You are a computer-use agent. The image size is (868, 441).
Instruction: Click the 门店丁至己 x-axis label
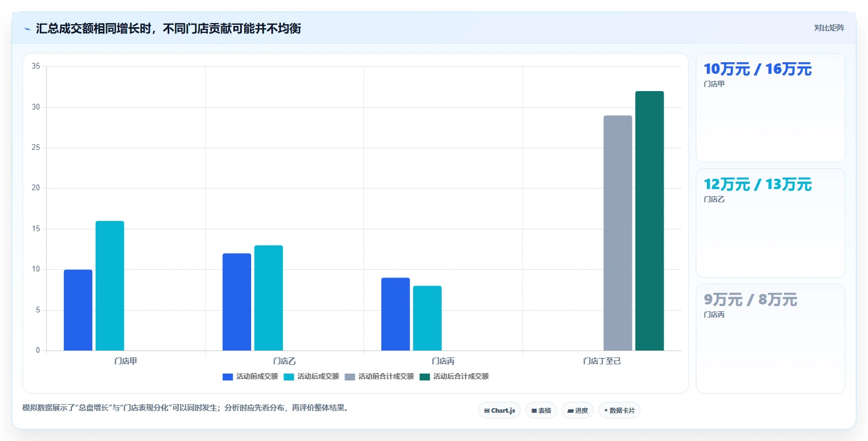(x=602, y=361)
